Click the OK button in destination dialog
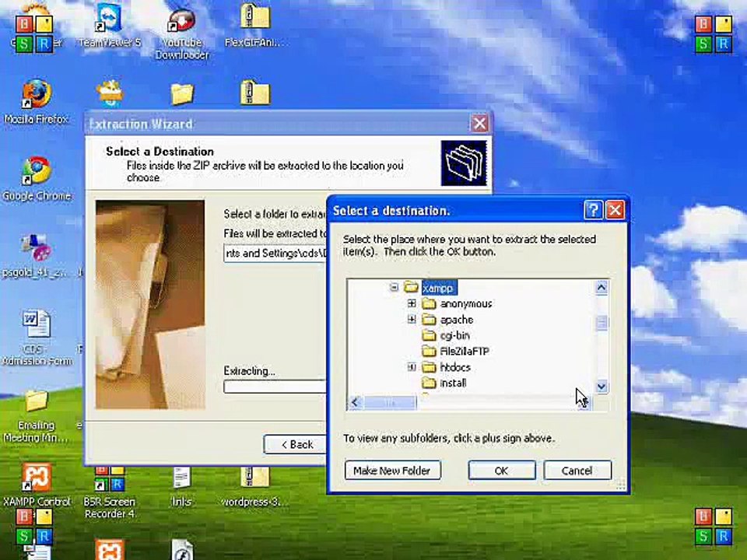 pos(502,471)
